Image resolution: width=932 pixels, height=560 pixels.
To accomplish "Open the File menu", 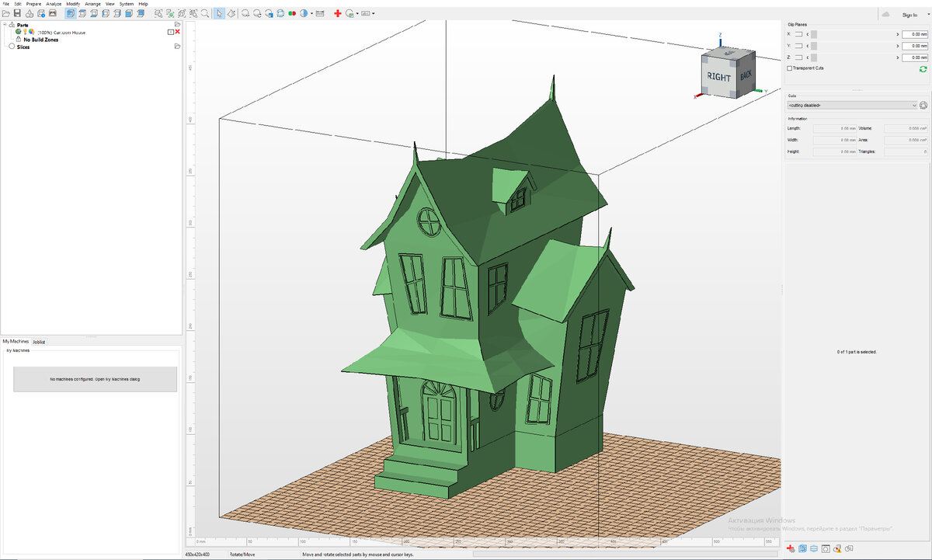I will pyautogui.click(x=5, y=4).
